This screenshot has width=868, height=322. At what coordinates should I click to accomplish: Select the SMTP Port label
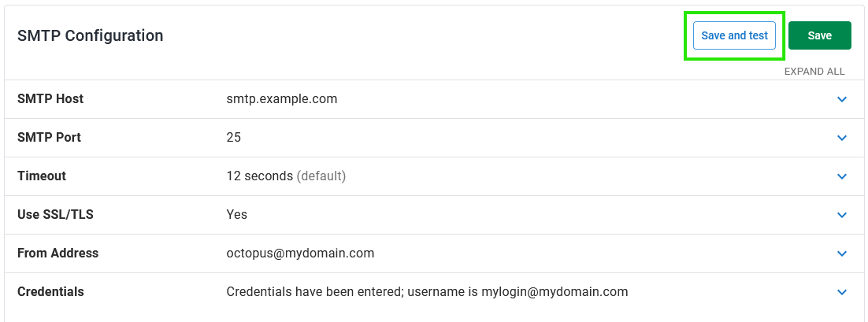click(x=50, y=137)
